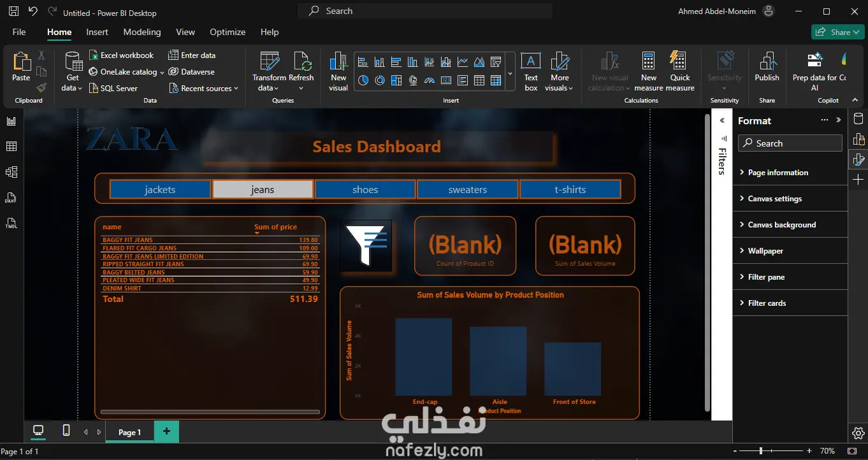The width and height of the screenshot is (868, 460).
Task: Open the Dataverse connector
Action: tap(191, 72)
